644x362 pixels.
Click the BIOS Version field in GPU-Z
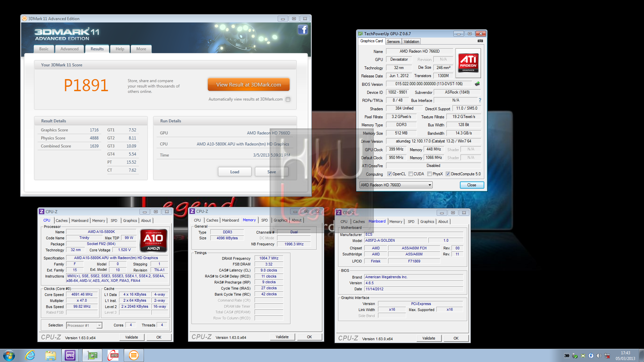429,84
